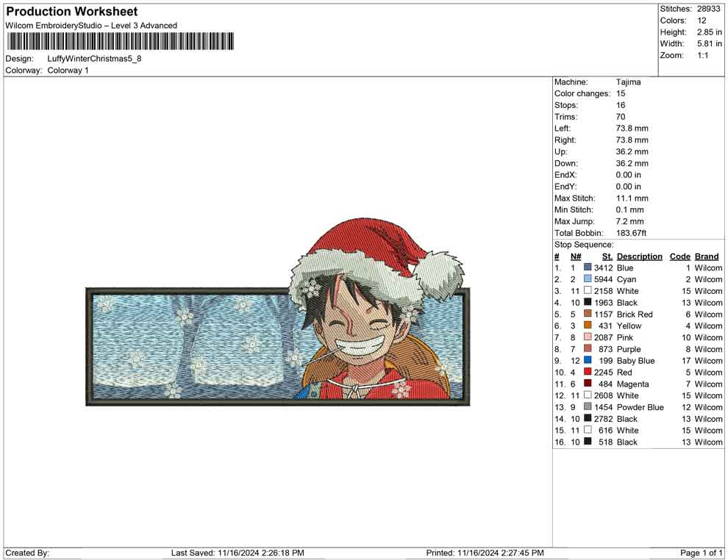Click the 'Baby Blue' description text
Viewport: 728px width, 560px height.
pyautogui.click(x=635, y=361)
